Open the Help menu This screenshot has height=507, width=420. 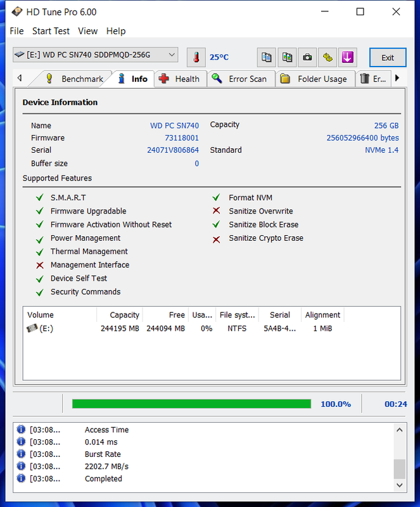click(x=116, y=31)
